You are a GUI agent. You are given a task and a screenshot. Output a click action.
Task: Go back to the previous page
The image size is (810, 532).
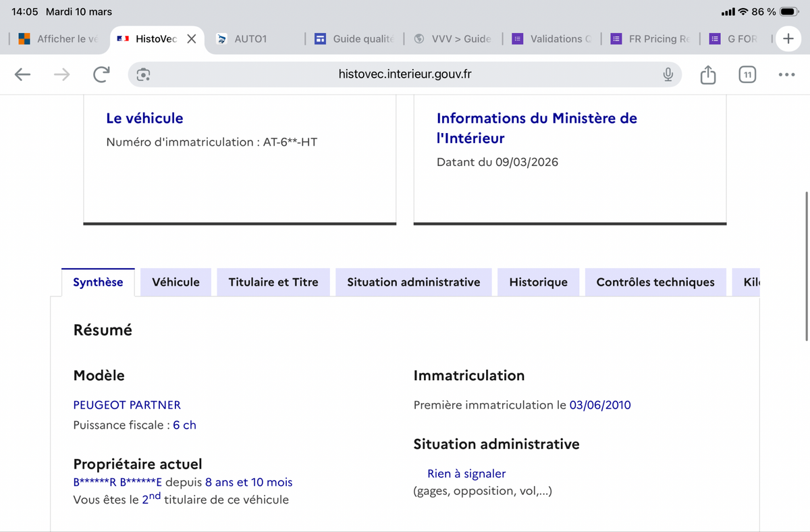[x=23, y=75]
